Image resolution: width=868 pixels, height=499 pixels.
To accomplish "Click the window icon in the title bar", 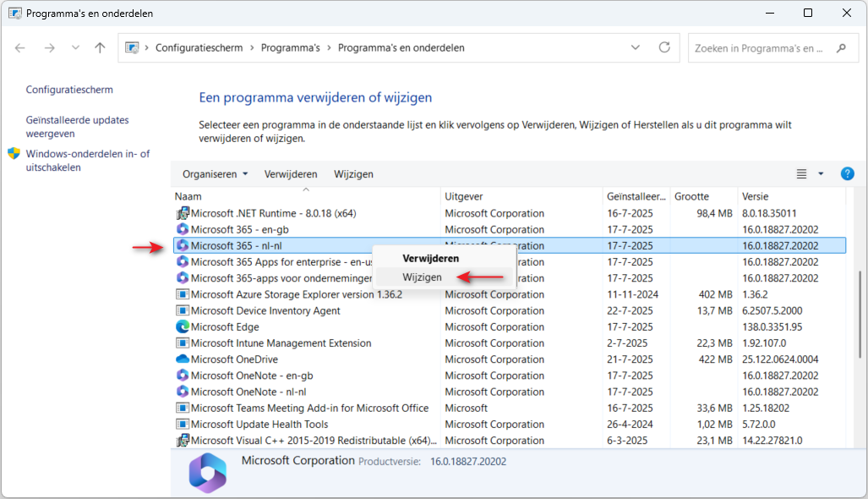I will coord(15,14).
